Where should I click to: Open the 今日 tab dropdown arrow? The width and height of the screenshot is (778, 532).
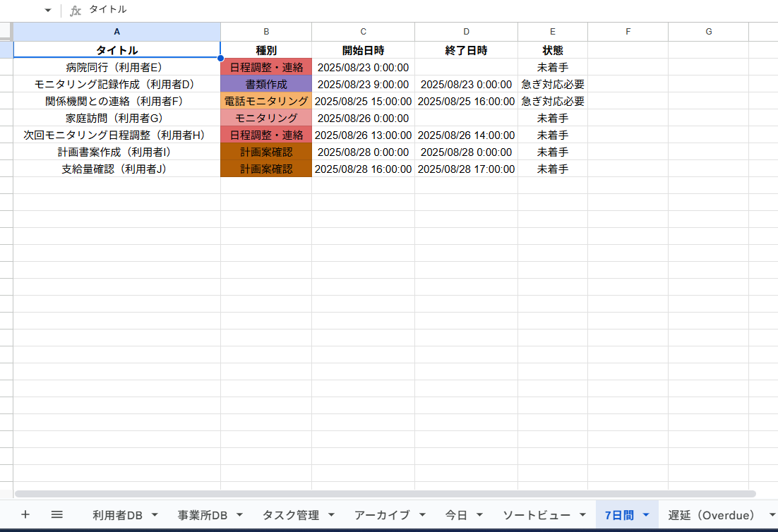pos(480,514)
